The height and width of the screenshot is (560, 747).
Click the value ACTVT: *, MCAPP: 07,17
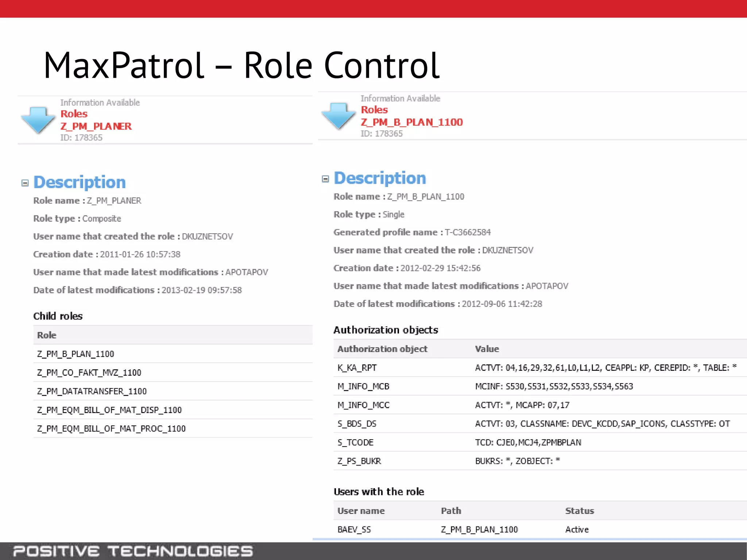[x=522, y=405]
